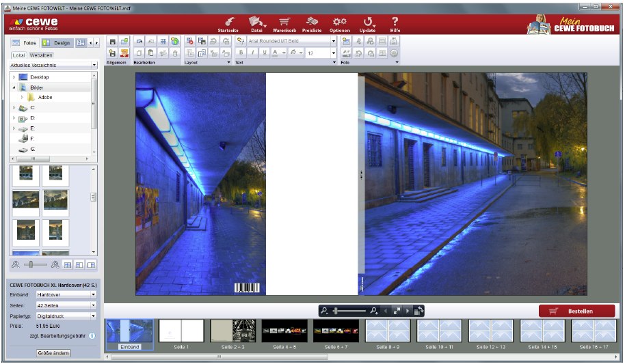Screen dimensions: 625x364
Task: Click the Größe ändern button
Action: pos(53,353)
